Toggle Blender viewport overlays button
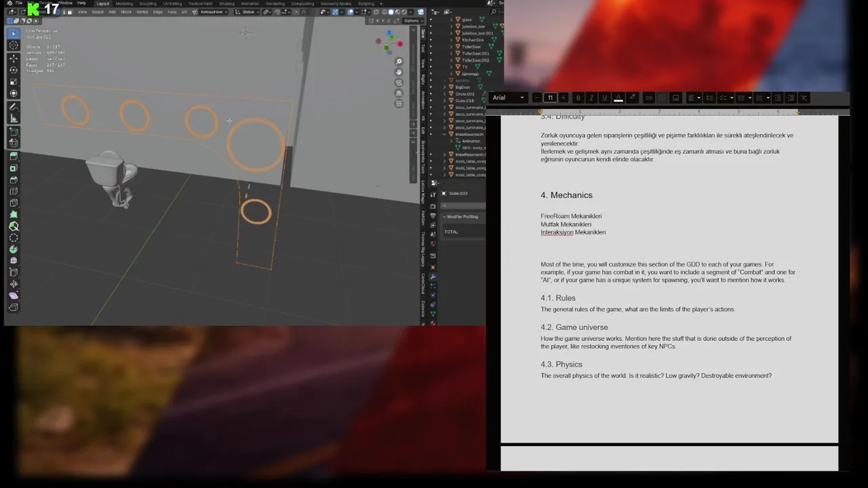This screenshot has height=488, width=868. [351, 12]
